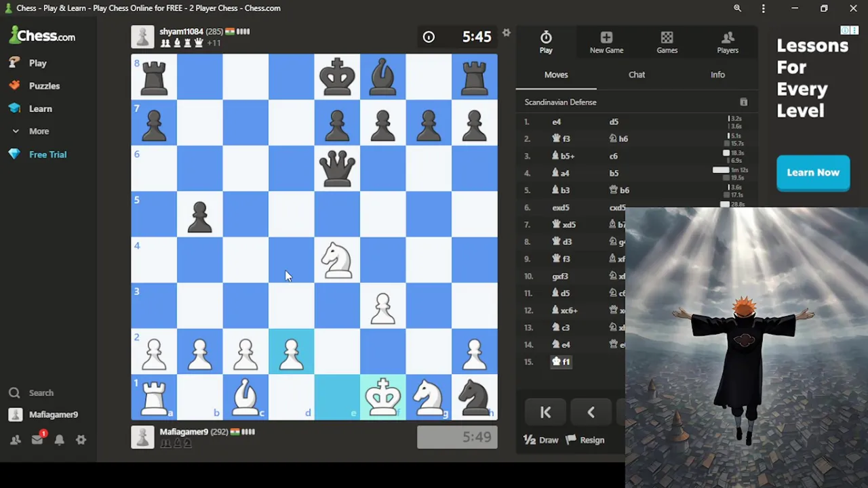
Task: Select black's move d5 in move 1
Action: (614, 122)
